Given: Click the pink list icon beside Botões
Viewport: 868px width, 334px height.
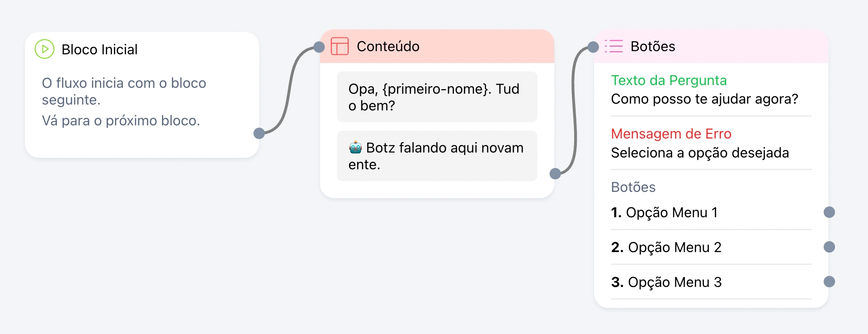Looking at the screenshot, I should click(x=614, y=46).
